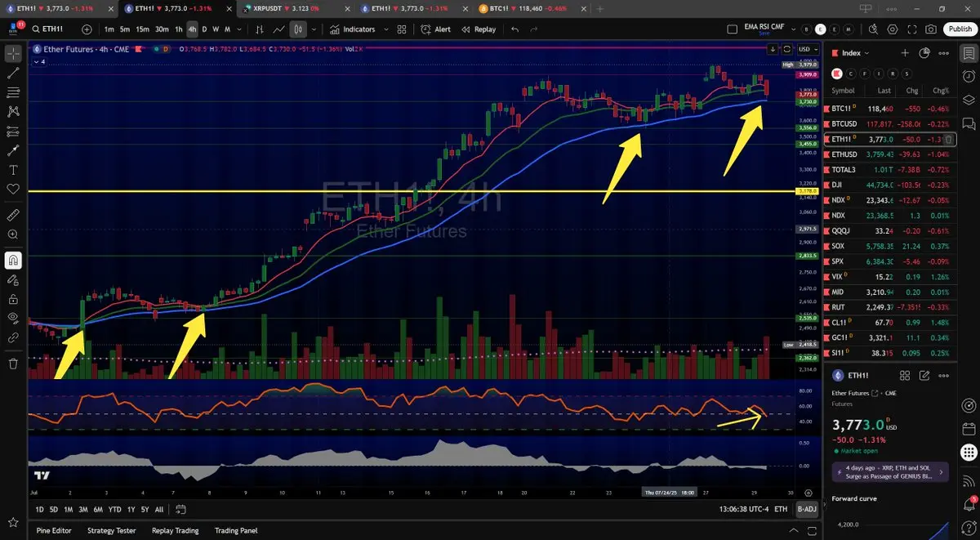This screenshot has height=540, width=980.
Task: Open the chats panel icon
Action: (969, 123)
